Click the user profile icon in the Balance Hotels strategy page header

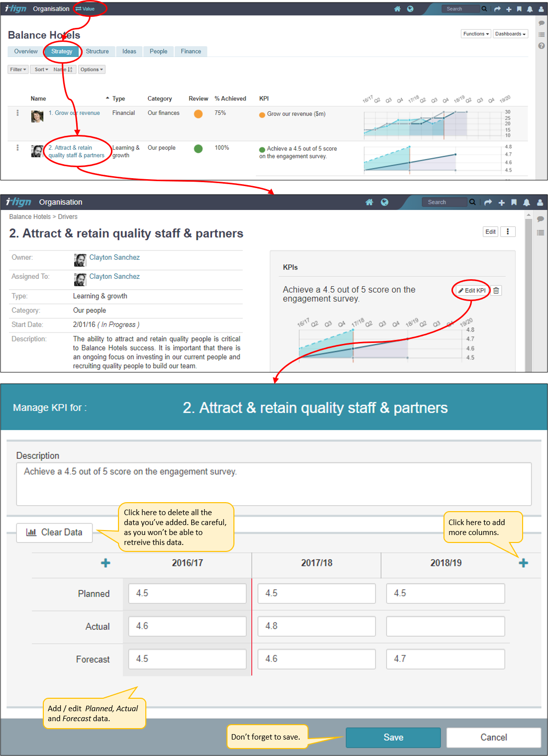541,9
